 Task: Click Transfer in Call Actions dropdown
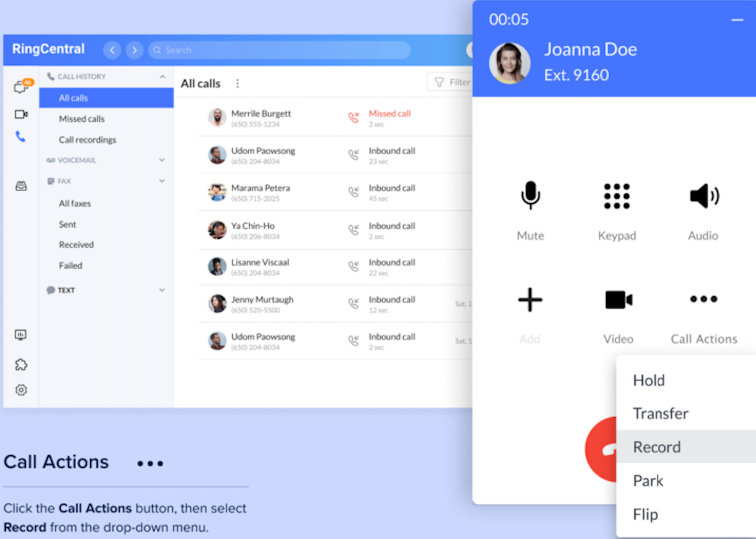(661, 414)
